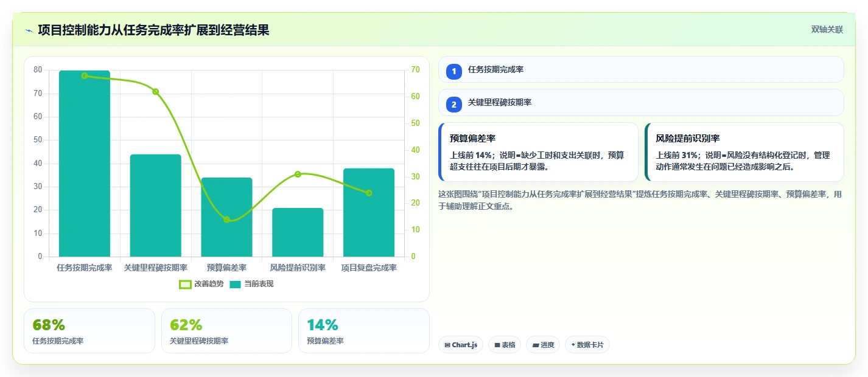Click the icon inside Chart.js tag
868x377 pixels.
447,345
